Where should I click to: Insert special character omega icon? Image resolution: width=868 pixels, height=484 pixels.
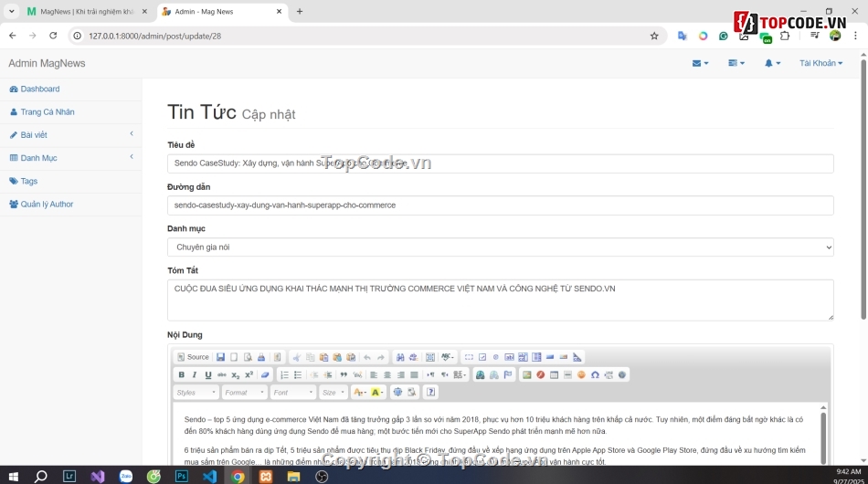click(595, 375)
